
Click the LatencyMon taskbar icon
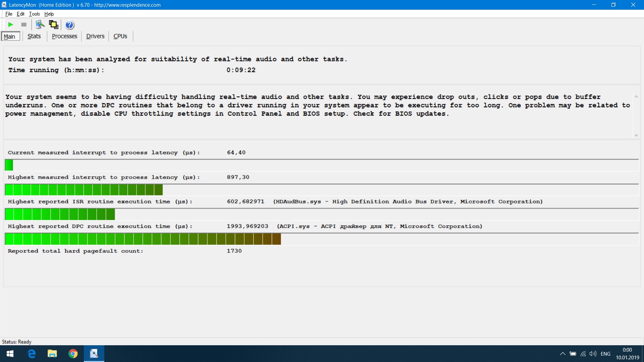(x=94, y=354)
